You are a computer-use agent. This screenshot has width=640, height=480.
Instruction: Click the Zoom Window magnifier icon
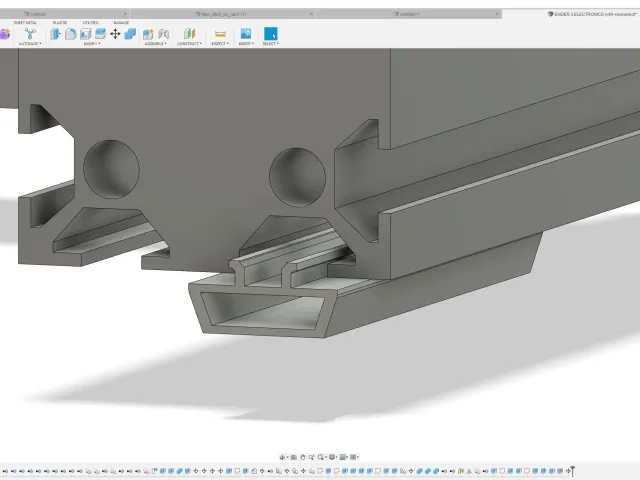321,457
